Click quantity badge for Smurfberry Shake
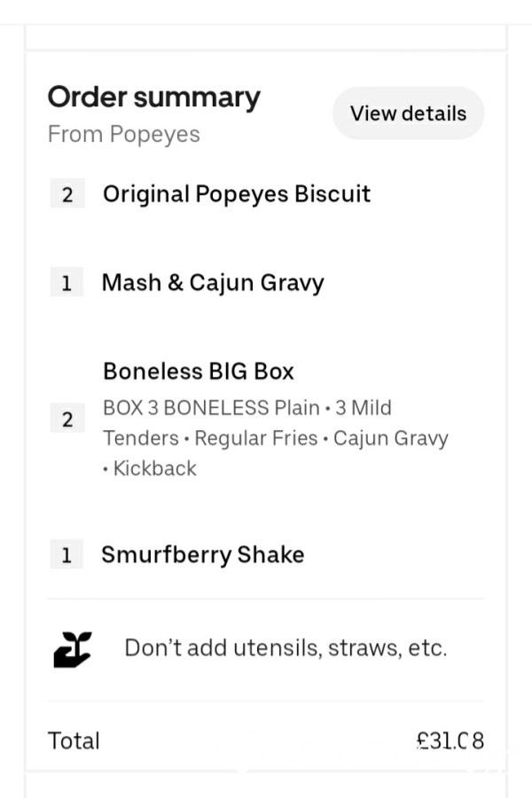532x798 pixels. click(x=66, y=554)
